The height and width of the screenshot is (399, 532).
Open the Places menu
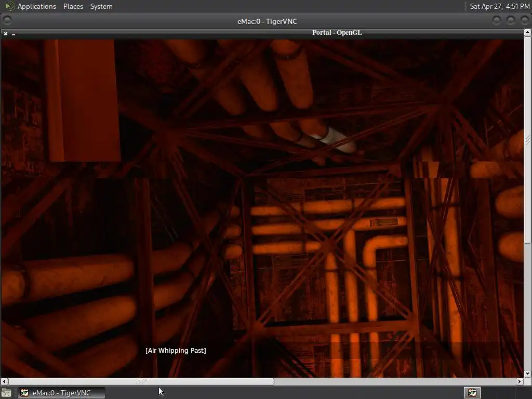click(x=73, y=6)
